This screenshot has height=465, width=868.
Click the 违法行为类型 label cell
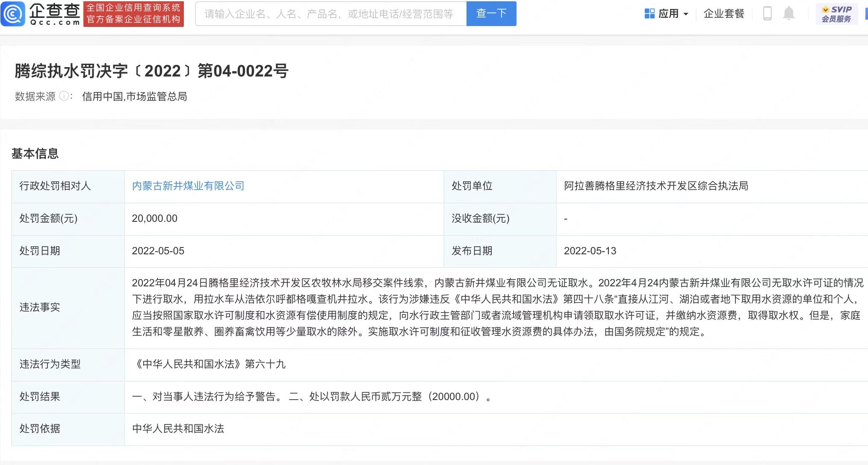(x=68, y=365)
